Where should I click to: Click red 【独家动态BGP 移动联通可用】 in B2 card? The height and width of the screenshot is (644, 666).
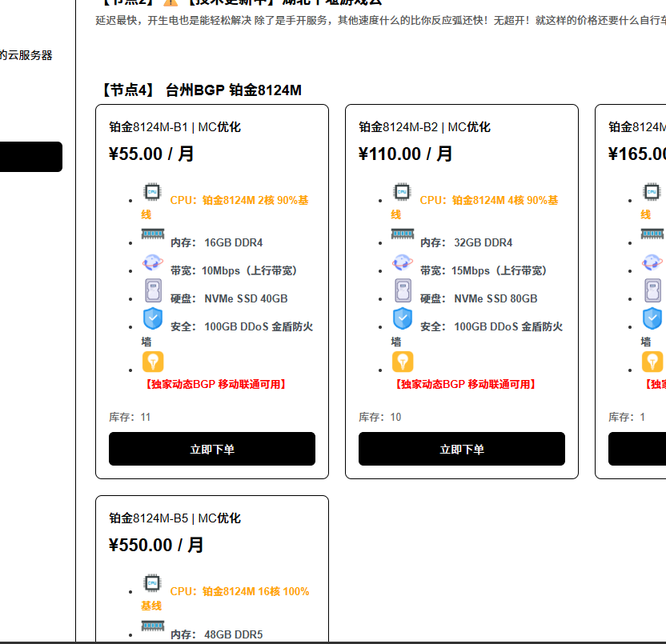[x=466, y=384]
